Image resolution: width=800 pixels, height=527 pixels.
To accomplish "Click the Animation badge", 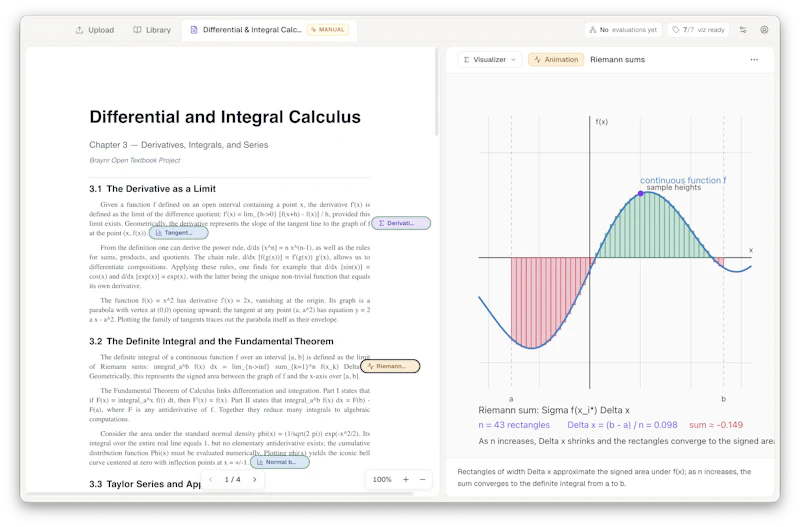I will [556, 60].
